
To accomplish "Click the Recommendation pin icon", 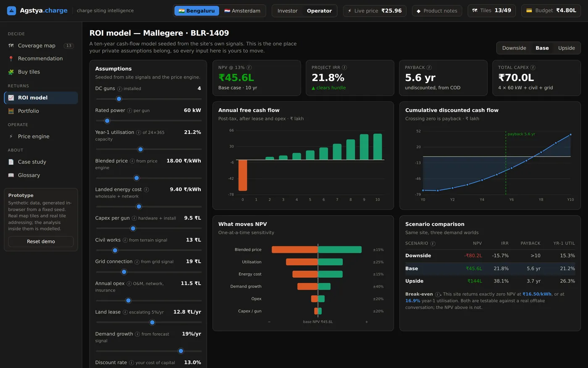I will pyautogui.click(x=11, y=59).
